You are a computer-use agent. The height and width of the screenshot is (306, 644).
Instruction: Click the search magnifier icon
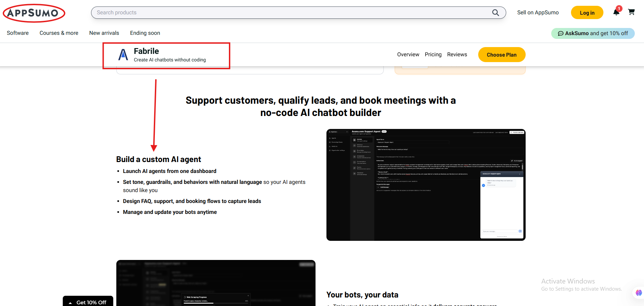496,13
